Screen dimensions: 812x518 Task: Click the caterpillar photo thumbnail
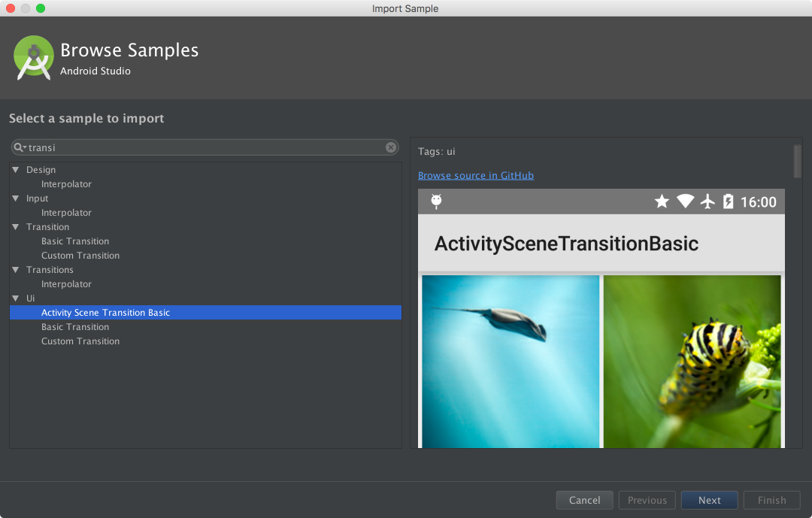pyautogui.click(x=692, y=362)
